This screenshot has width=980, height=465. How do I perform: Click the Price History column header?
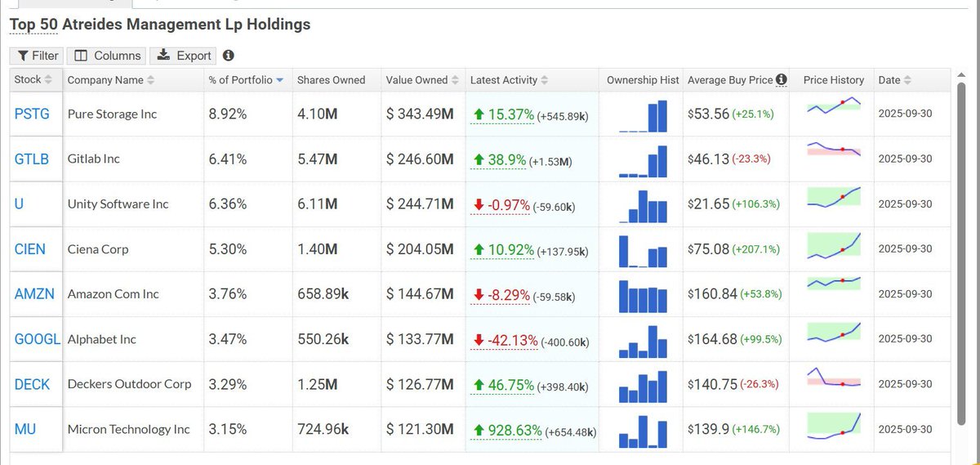point(834,79)
